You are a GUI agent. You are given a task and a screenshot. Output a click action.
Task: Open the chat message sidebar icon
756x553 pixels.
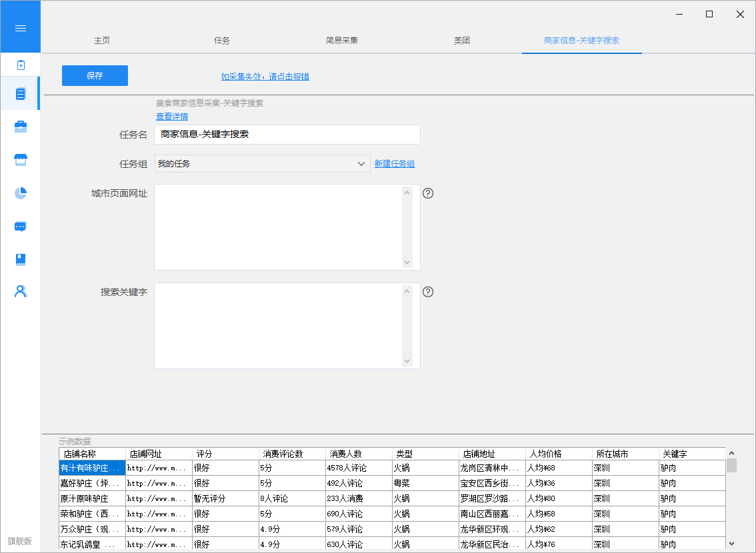click(x=20, y=227)
